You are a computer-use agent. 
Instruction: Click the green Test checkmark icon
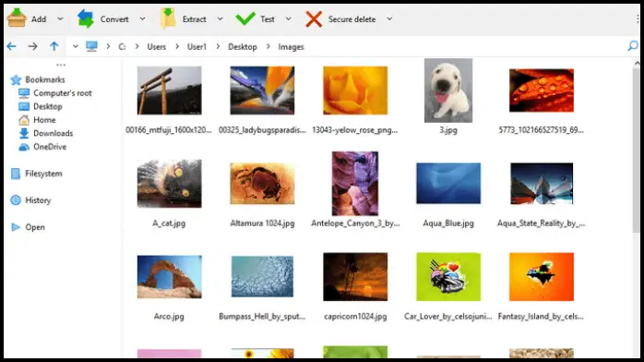click(x=245, y=18)
